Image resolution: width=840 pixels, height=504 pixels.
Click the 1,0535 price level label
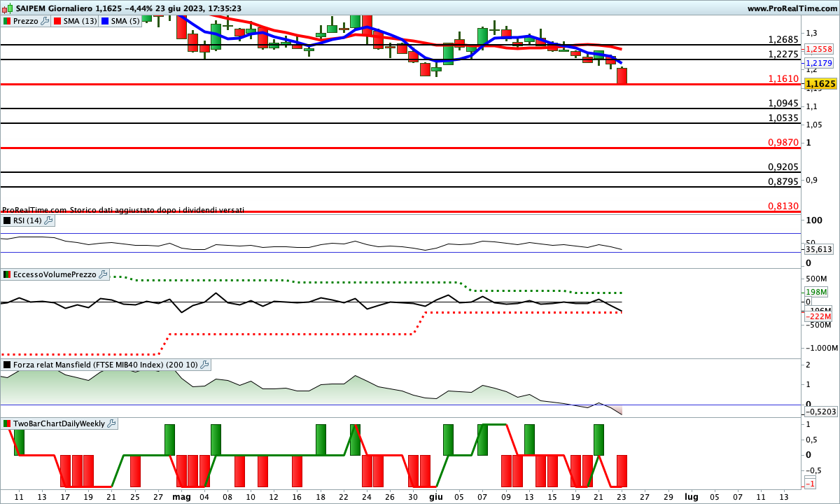[x=783, y=118]
